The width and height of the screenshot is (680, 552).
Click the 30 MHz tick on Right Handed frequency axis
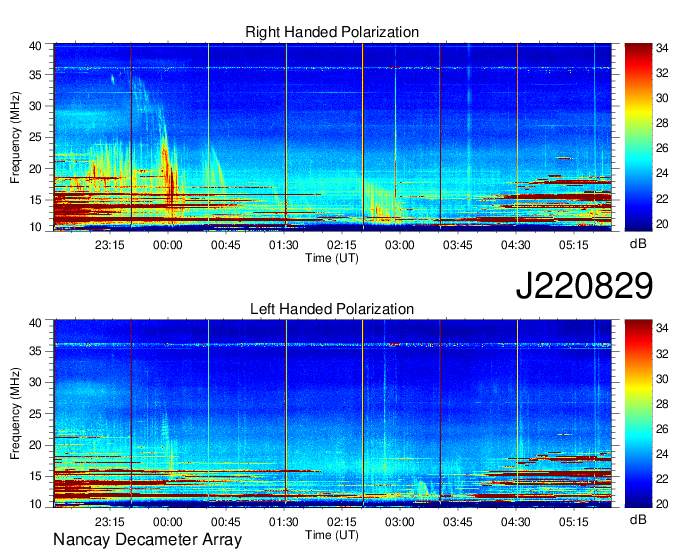click(x=35, y=106)
